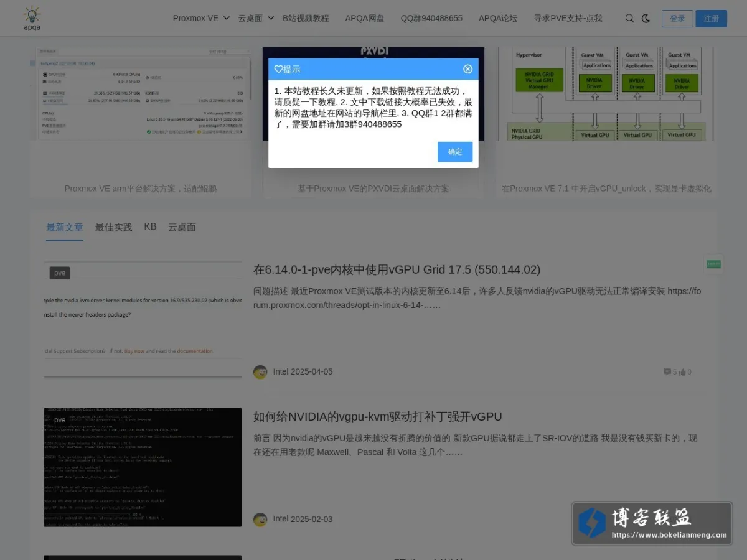Image resolution: width=747 pixels, height=560 pixels.
Task: Open the kernel 6.14 article thumbnail
Action: click(x=143, y=319)
